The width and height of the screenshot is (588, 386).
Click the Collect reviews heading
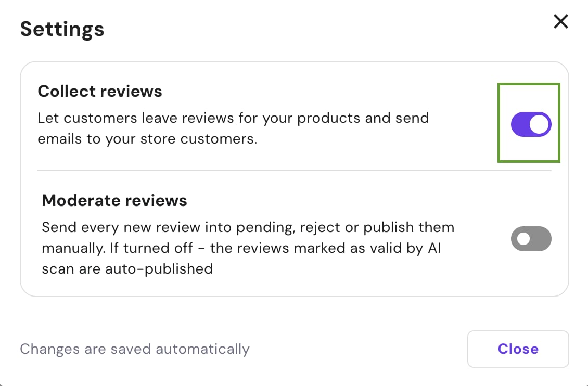100,92
